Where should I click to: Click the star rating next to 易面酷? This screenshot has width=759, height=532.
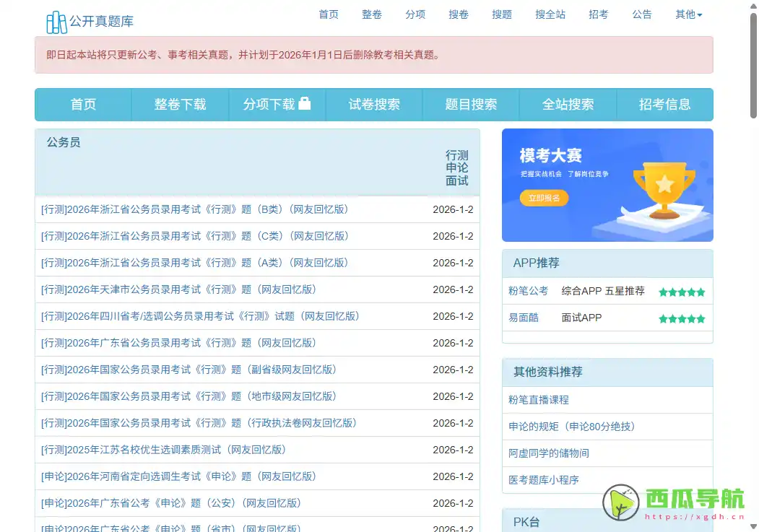click(x=681, y=318)
